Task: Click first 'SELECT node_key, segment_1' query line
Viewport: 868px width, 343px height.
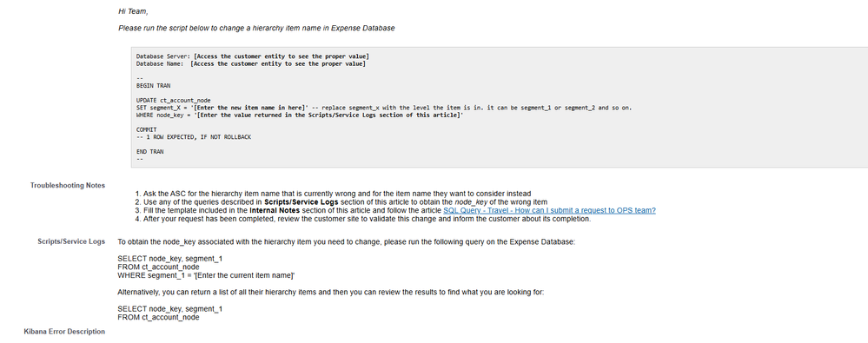Action: pyautogui.click(x=170, y=259)
